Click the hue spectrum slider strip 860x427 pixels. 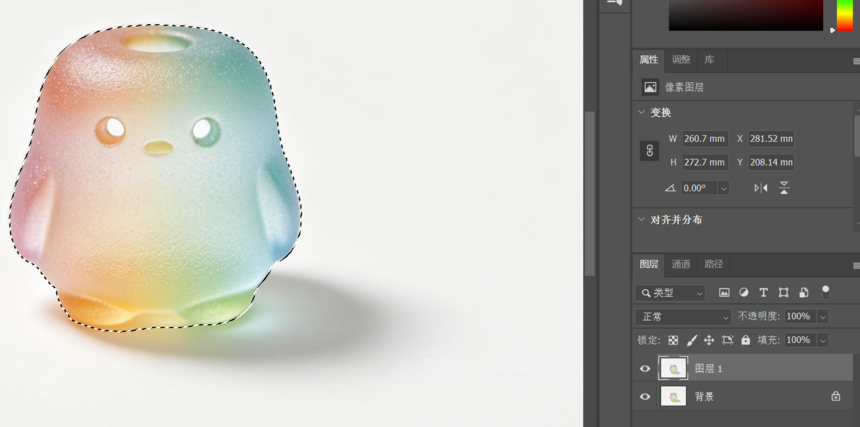pos(845,15)
